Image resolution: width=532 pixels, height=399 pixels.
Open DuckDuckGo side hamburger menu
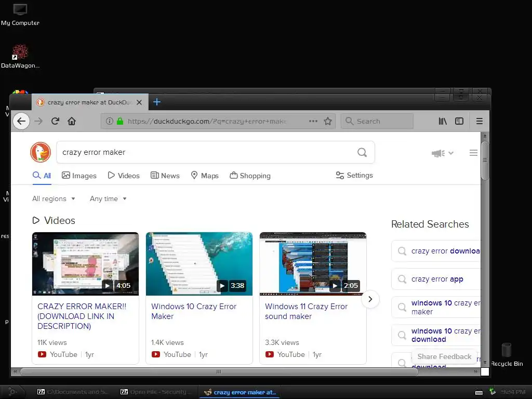(473, 153)
